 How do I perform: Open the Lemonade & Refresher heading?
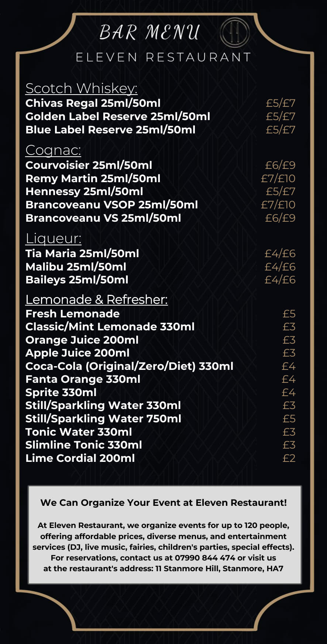[96, 299]
